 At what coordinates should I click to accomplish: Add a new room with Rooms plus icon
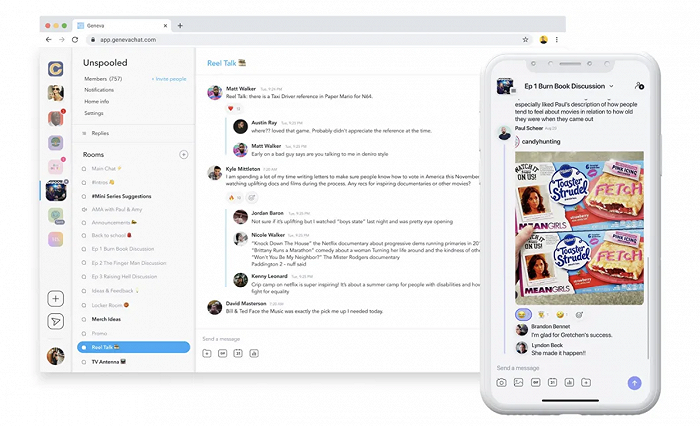183,155
